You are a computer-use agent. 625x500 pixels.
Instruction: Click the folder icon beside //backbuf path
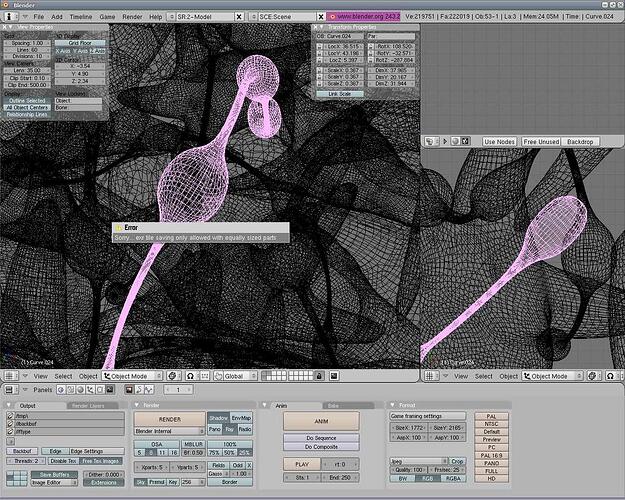tap(10, 424)
